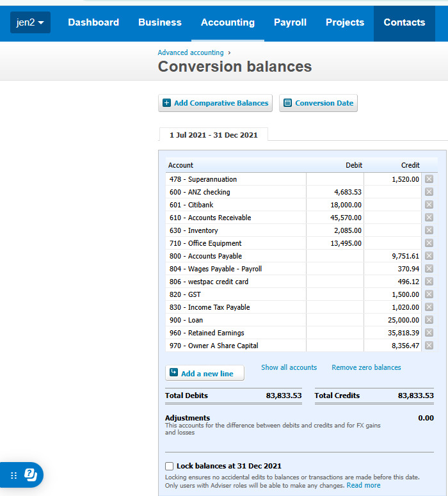
Task: Open the Dashboard menu
Action: pos(93,22)
